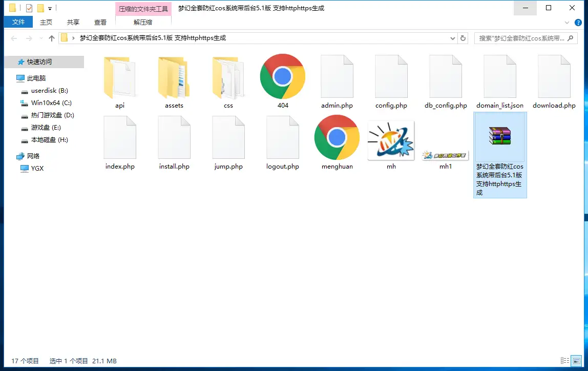Screen dimensions: 588x371
Task: Expand the Quick Access Toolbar customize menu
Action: pos(49,8)
